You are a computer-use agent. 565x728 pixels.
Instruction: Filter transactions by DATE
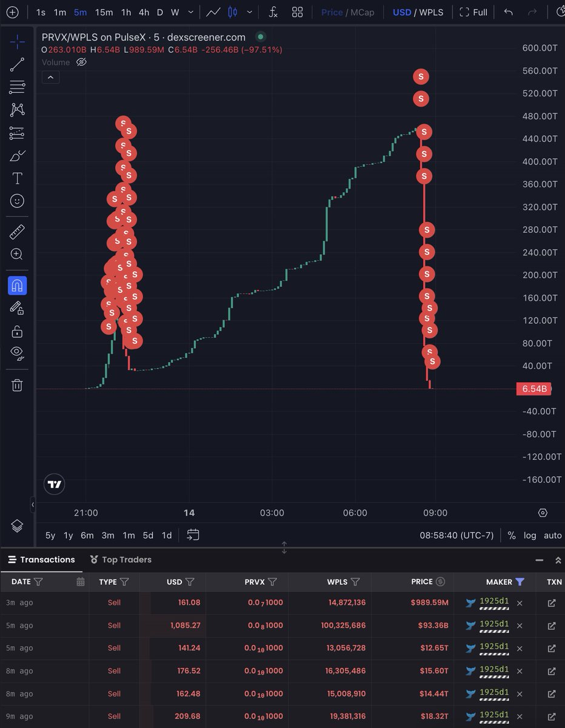click(38, 582)
